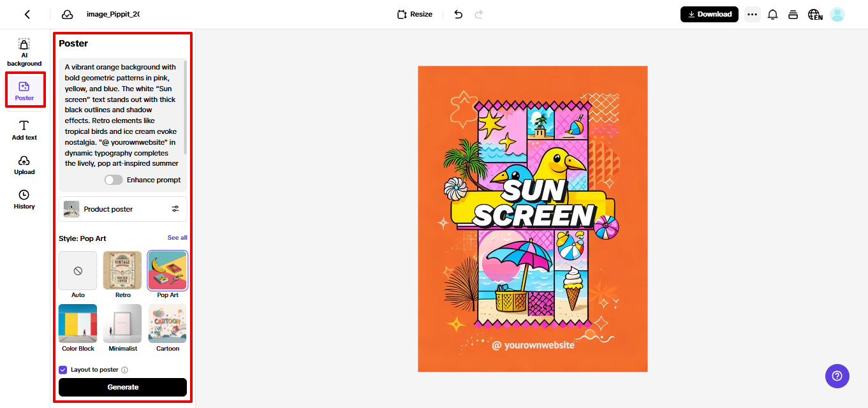The image size is (868, 408).
Task: Generate the poster
Action: 122,387
